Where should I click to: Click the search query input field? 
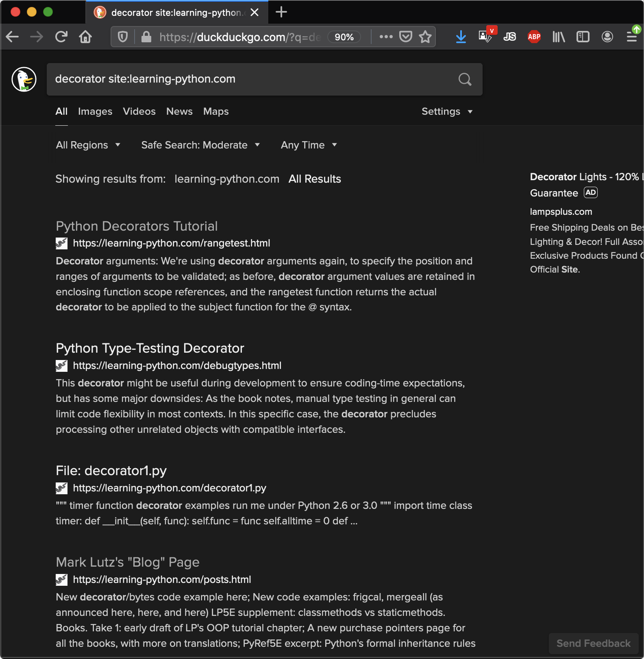252,79
